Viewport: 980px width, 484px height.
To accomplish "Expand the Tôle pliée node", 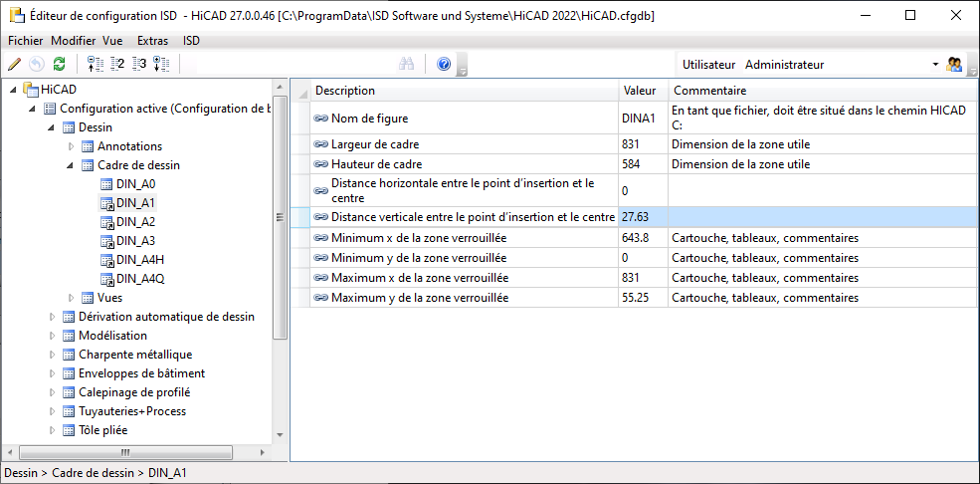I will pyautogui.click(x=52, y=430).
